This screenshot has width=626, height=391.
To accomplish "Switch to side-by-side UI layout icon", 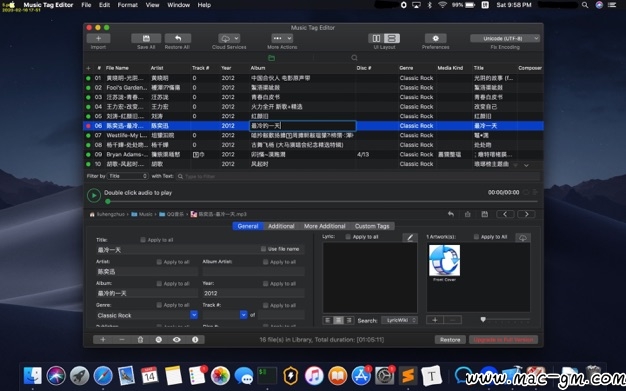I will click(x=376, y=38).
